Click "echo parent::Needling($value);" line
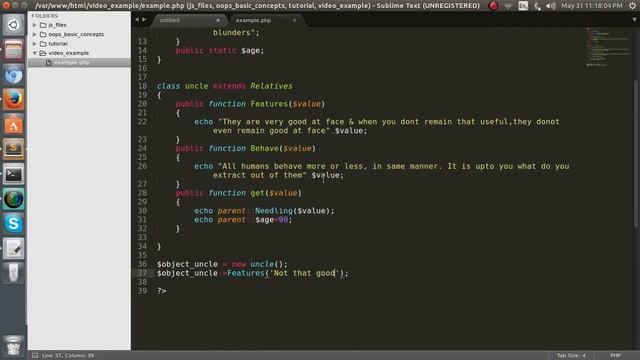Image resolution: width=640 pixels, height=360 pixels. click(264, 211)
